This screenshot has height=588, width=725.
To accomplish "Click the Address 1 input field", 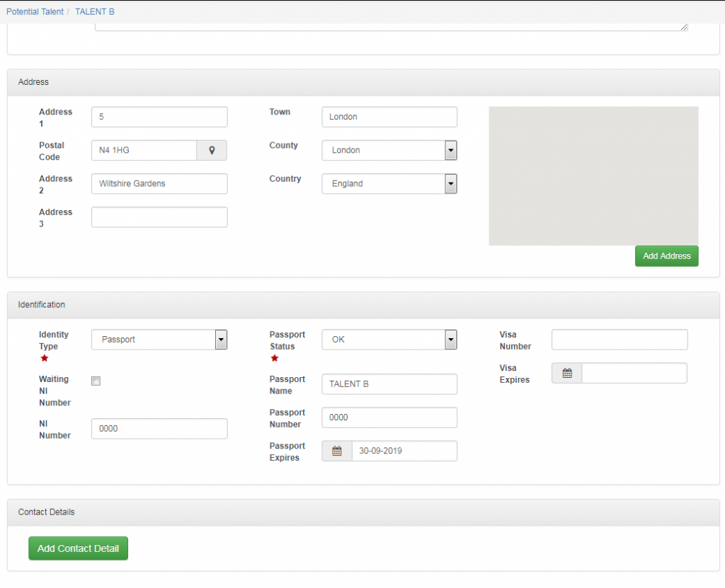I will 159,117.
